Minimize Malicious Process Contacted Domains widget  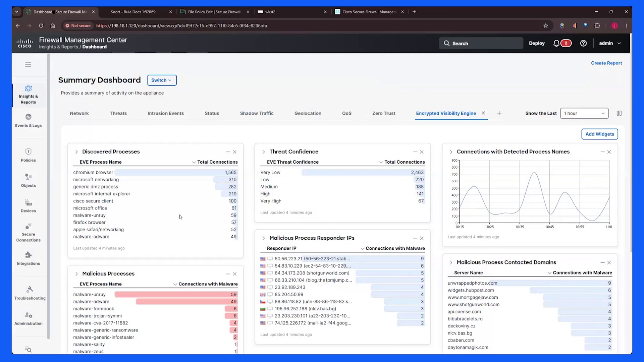(603, 262)
